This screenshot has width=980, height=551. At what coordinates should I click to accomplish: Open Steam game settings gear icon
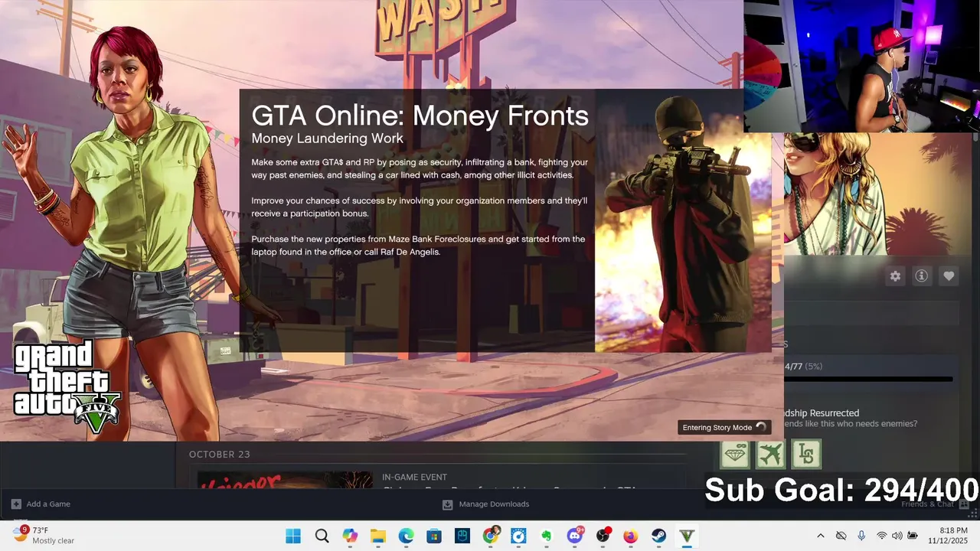pyautogui.click(x=895, y=276)
